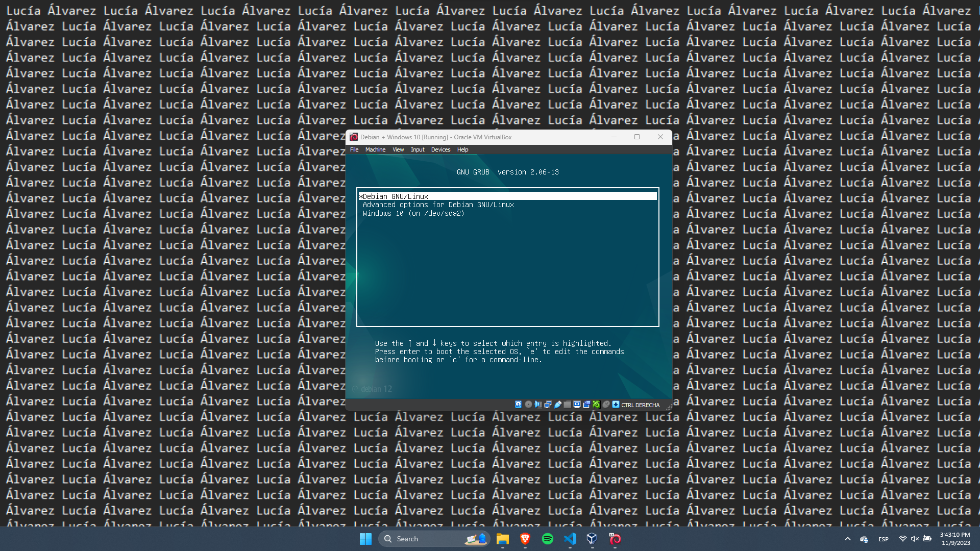Select Windows 10 (on /dev/sda2) boot entry
The width and height of the screenshot is (980, 551).
(x=413, y=213)
